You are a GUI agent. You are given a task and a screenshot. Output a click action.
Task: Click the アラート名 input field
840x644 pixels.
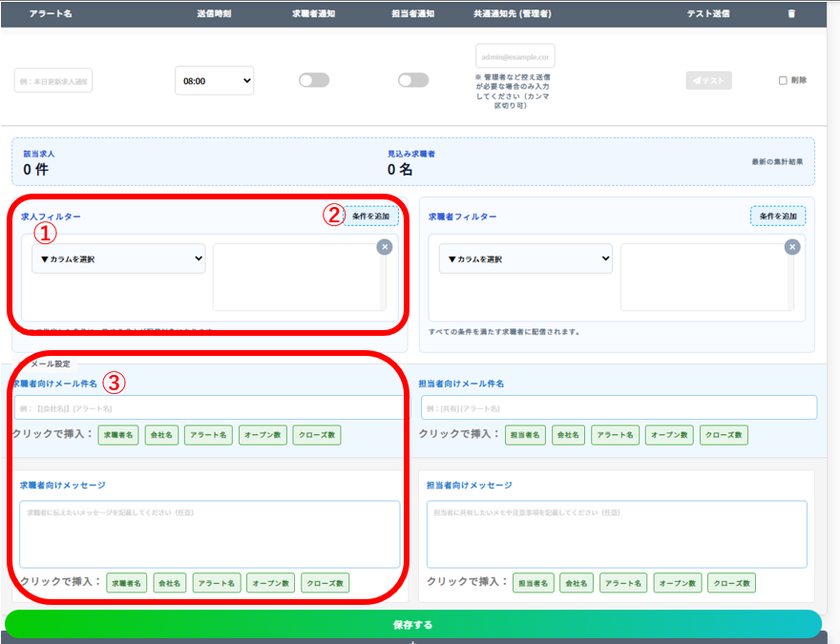(53, 81)
